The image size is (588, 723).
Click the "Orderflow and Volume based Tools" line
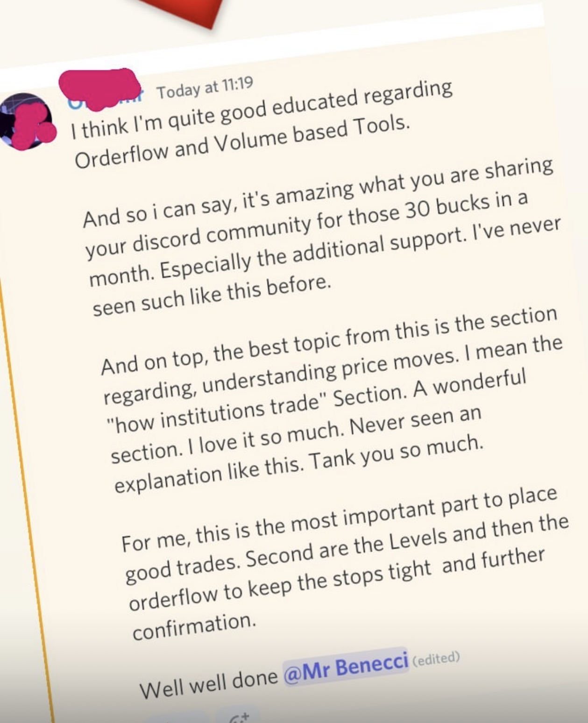click(242, 142)
